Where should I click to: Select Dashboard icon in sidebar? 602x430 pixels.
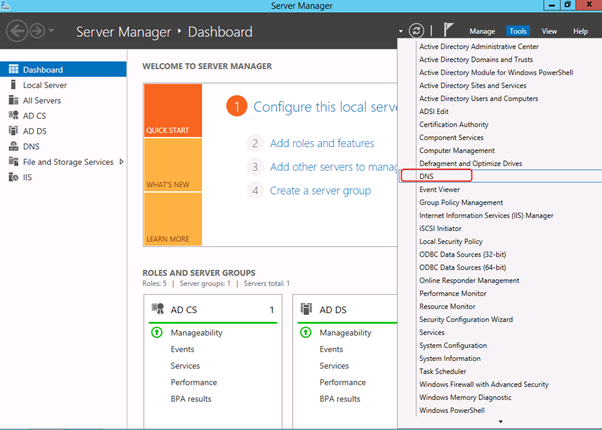[13, 69]
